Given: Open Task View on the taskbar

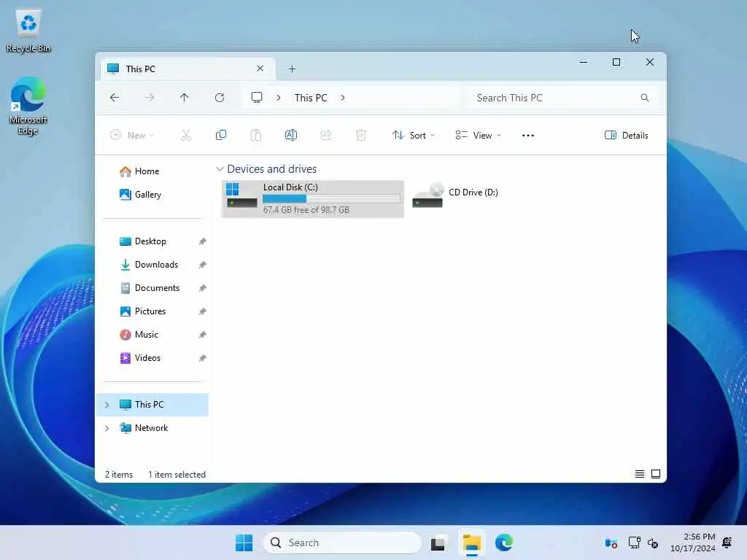Looking at the screenshot, I should coord(438,543).
